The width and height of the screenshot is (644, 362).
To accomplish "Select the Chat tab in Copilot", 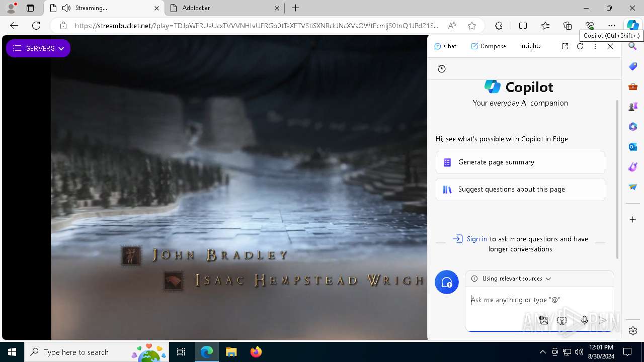I will point(445,46).
